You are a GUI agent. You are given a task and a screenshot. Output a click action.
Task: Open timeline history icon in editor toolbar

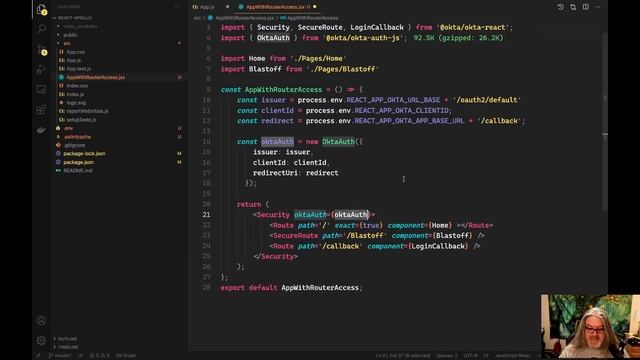coord(560,7)
